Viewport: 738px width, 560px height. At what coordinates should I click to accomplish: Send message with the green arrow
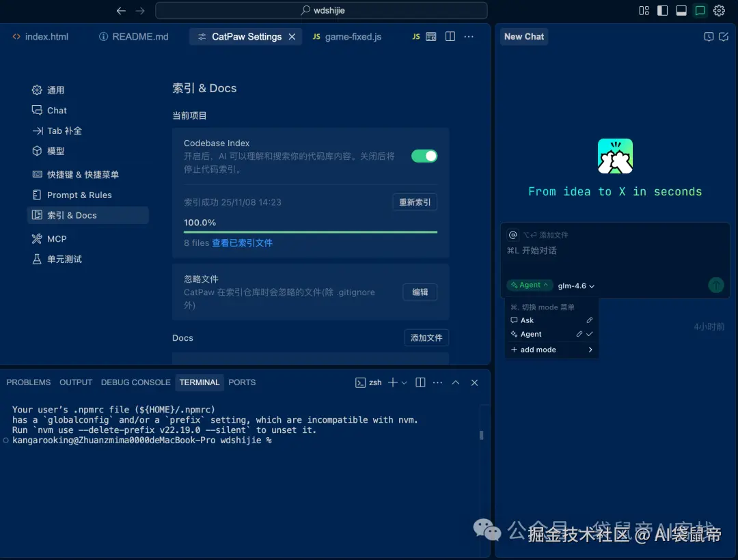[x=716, y=285]
